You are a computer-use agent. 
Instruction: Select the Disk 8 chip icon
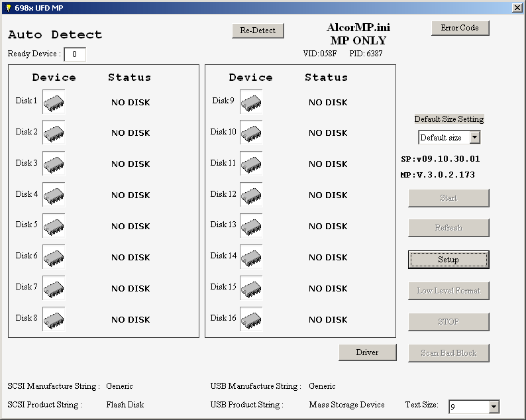(x=54, y=319)
